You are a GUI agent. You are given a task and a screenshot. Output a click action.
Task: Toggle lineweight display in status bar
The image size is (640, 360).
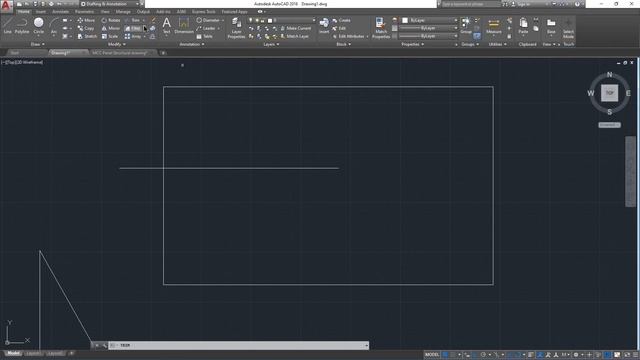531,355
